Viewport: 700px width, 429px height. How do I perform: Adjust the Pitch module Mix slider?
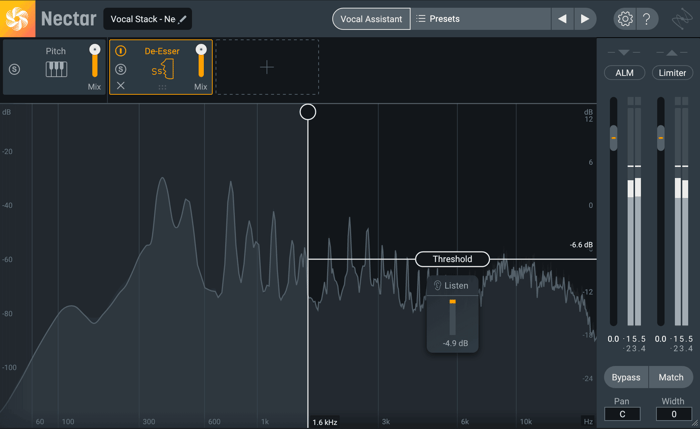[x=95, y=61]
